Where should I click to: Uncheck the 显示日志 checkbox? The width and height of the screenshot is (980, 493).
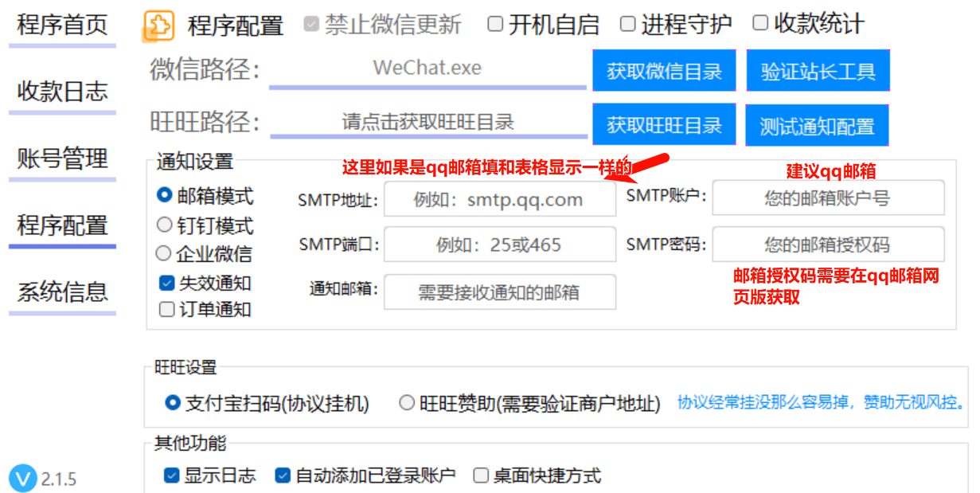(171, 475)
